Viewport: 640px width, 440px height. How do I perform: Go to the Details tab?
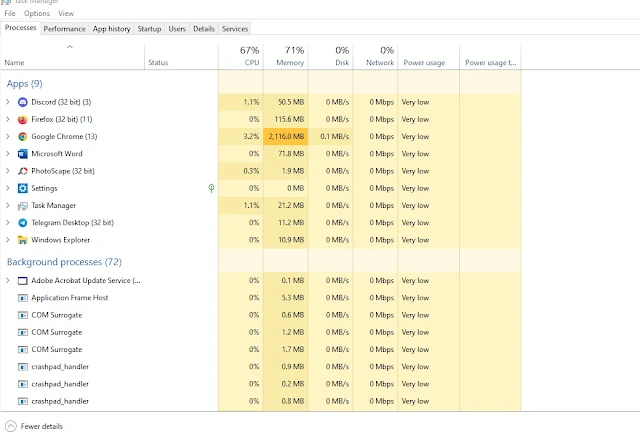(204, 29)
